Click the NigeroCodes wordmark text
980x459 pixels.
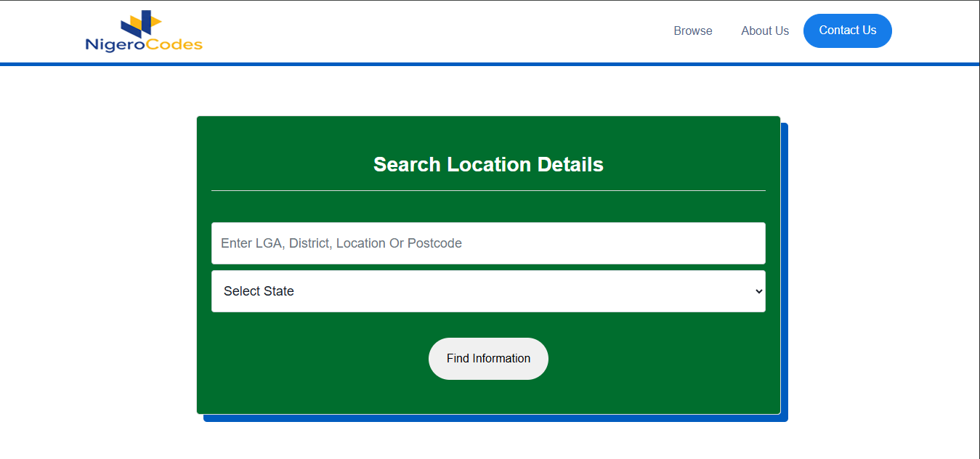click(x=144, y=45)
